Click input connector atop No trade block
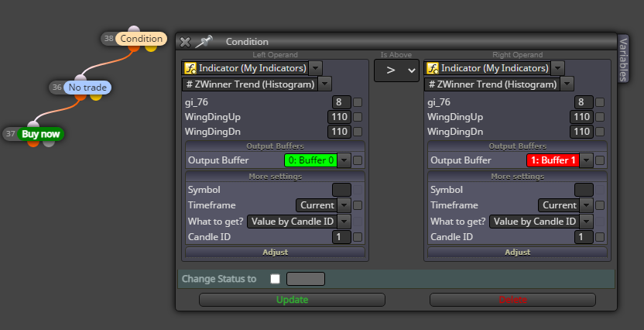The height and width of the screenshot is (330, 644). pos(80,78)
